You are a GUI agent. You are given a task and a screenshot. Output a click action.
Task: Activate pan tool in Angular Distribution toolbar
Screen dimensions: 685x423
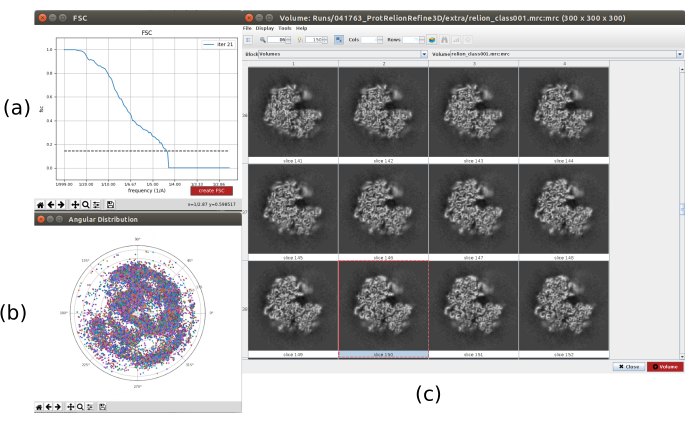point(70,407)
